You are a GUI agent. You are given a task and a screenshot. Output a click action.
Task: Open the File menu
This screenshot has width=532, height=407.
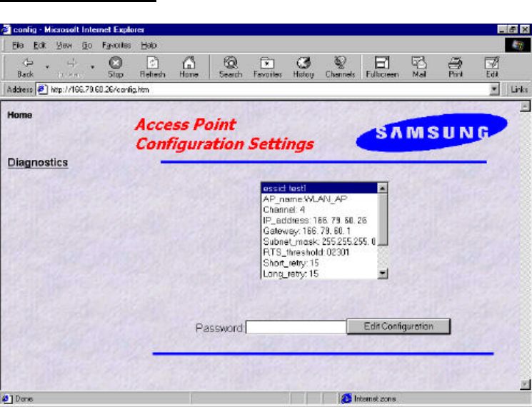[18, 45]
